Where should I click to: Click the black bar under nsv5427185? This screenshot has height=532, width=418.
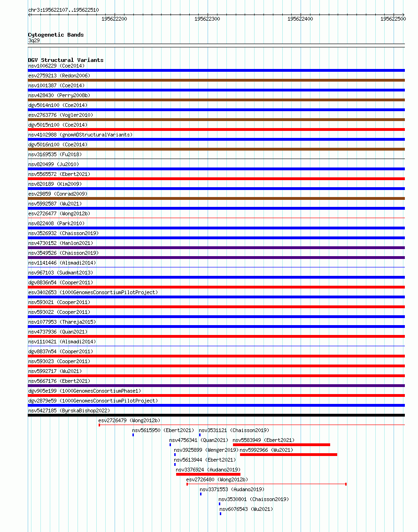217,415
